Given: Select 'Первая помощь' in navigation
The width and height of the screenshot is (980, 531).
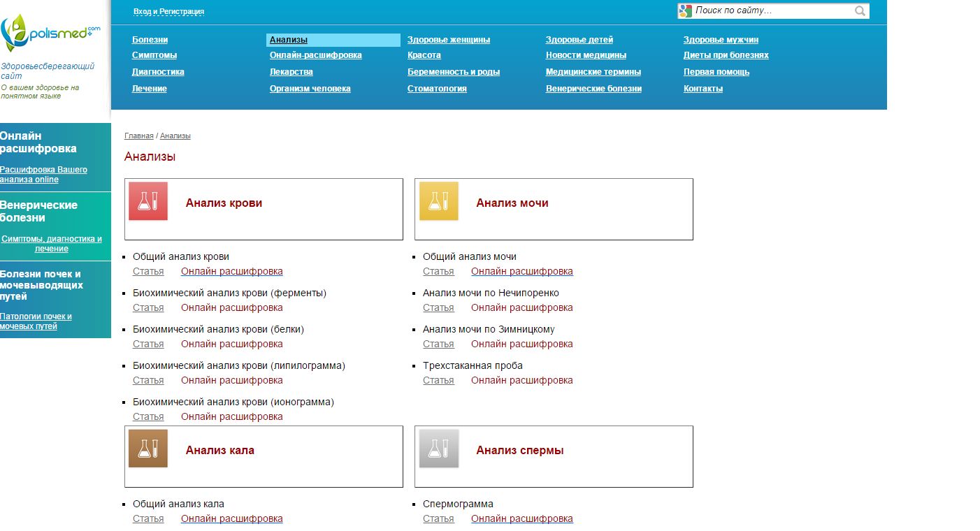Looking at the screenshot, I should [x=716, y=72].
